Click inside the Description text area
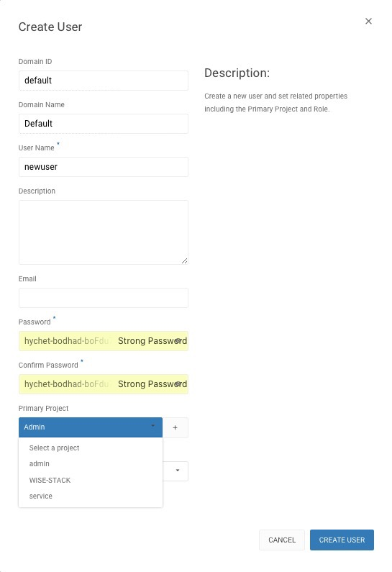392x572 pixels. coord(104,232)
